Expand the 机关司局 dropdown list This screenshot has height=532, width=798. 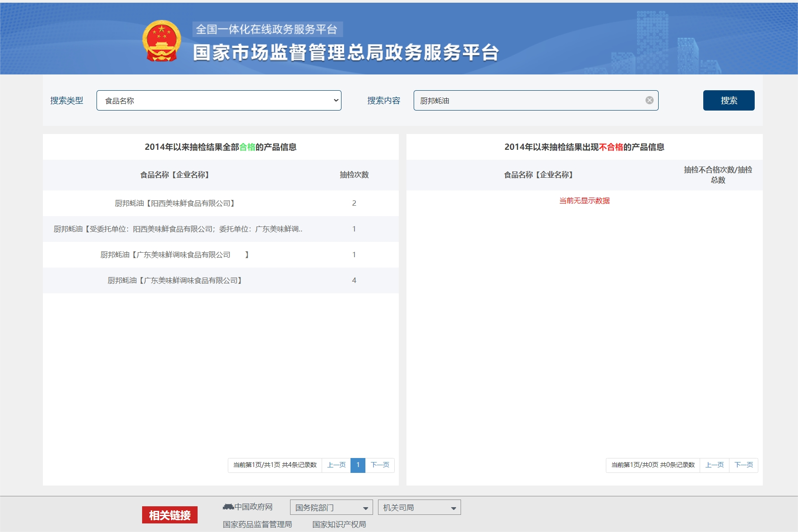pos(420,507)
